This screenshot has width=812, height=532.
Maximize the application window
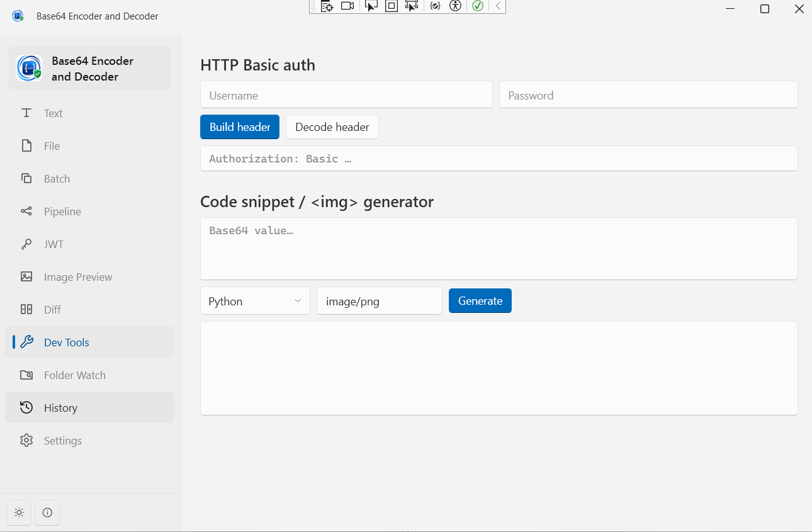click(765, 9)
